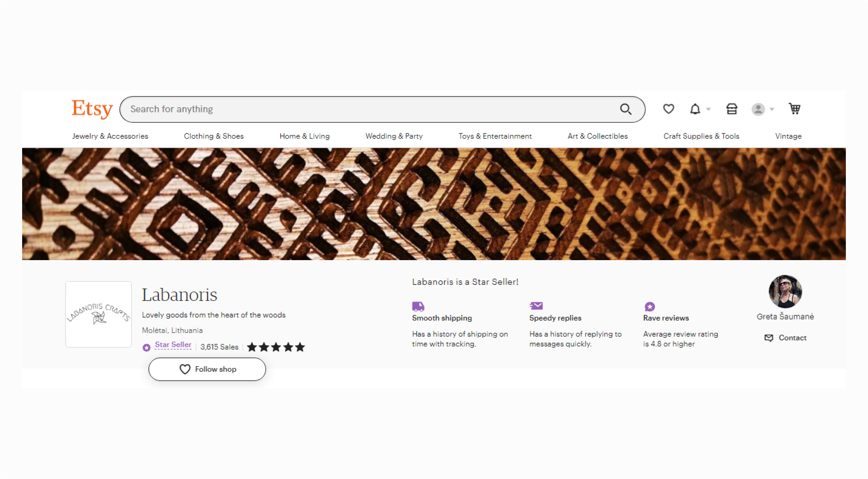Open the shopping cart icon

coord(795,109)
